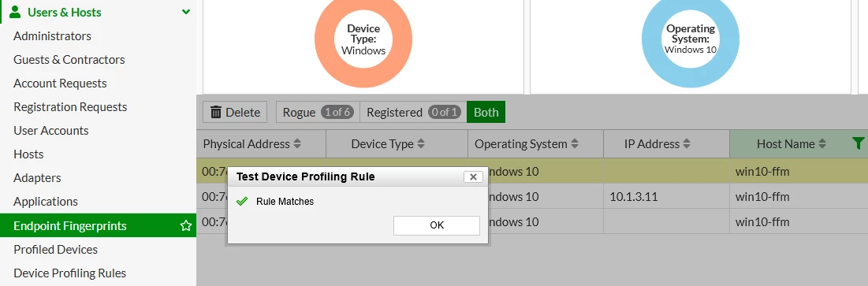
Task: Open Administrators in the sidebar
Action: coord(53,36)
